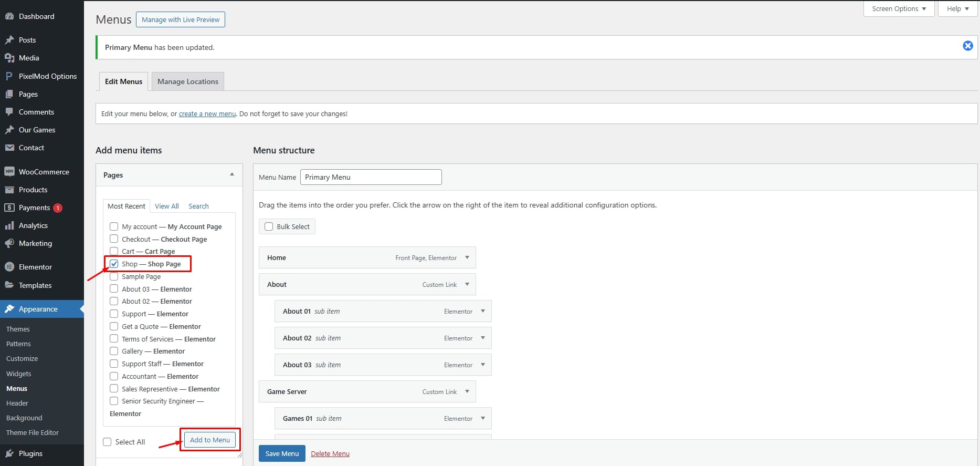The height and width of the screenshot is (466, 980).
Task: Click the Contact envelope icon
Action: (9, 148)
